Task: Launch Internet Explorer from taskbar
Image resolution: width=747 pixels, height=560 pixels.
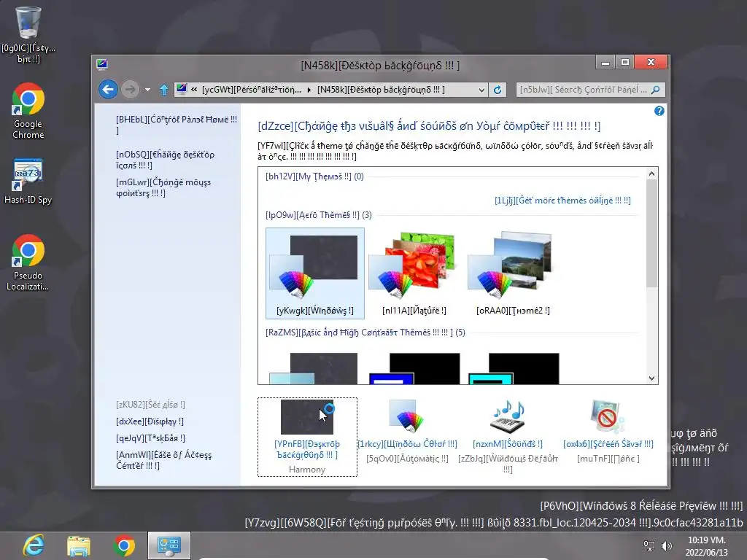Action: pos(34,545)
